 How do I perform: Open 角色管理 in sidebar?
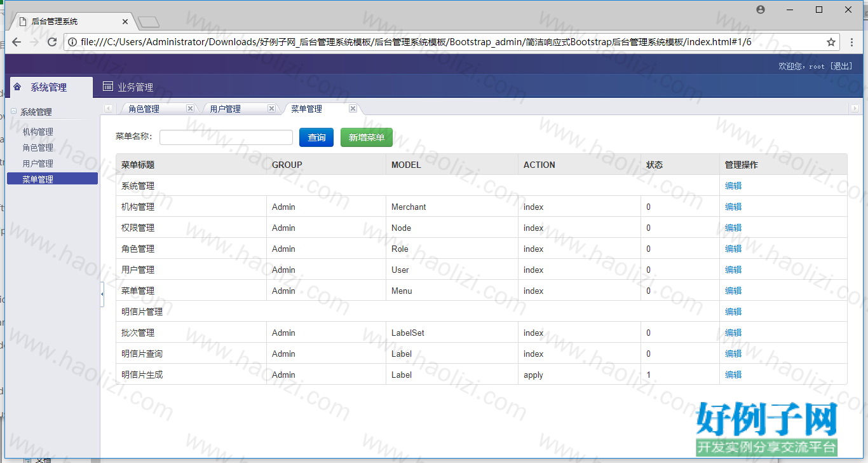pos(38,148)
